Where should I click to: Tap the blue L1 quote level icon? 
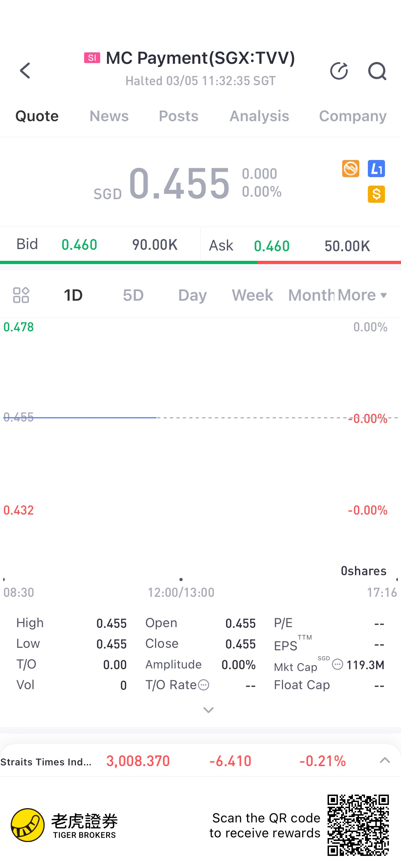pos(376,169)
